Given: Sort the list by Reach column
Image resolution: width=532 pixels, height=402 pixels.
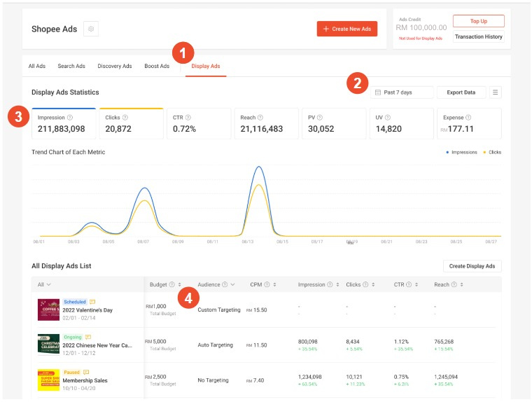Looking at the screenshot, I should 462,284.
